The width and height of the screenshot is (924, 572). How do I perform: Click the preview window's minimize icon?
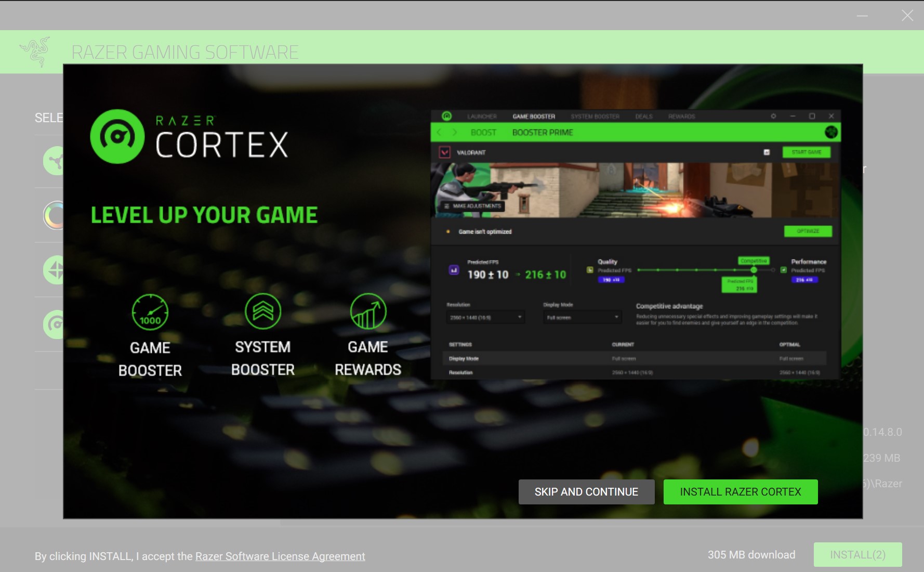tap(793, 116)
